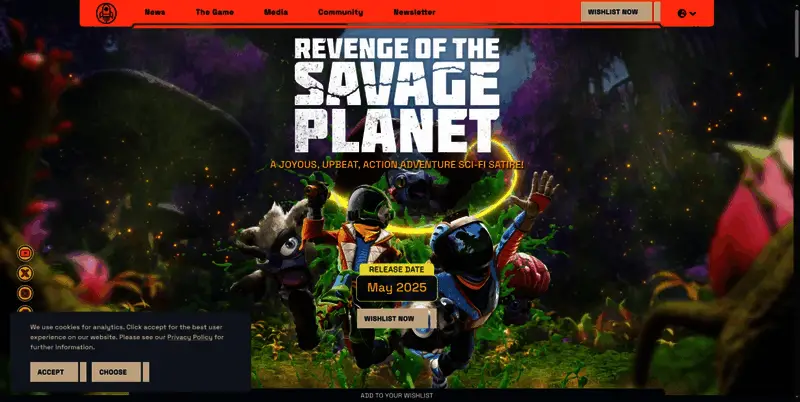Open The Game menu item

click(x=215, y=12)
